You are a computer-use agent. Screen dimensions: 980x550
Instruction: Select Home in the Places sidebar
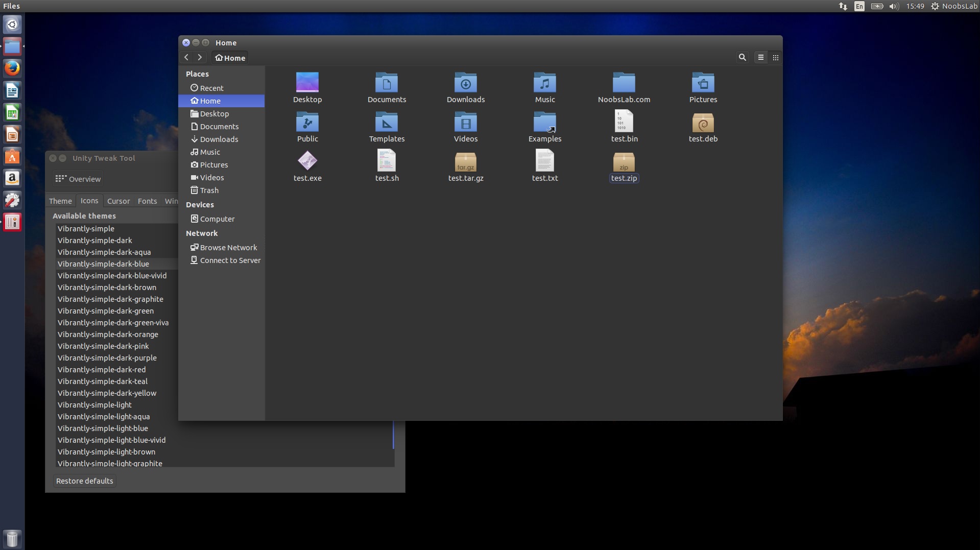click(x=222, y=101)
